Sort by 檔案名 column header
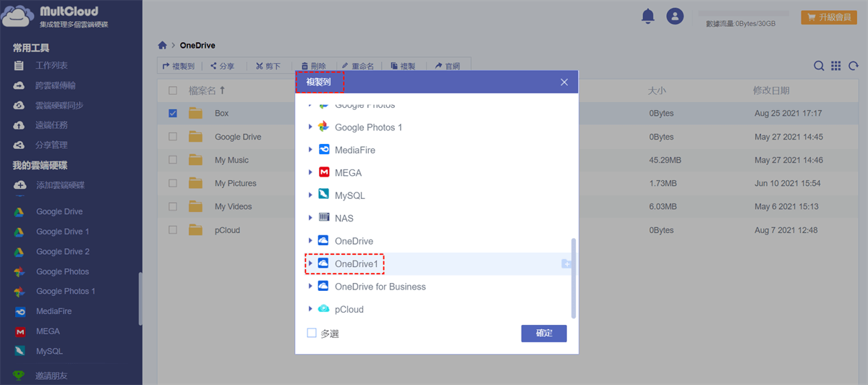The height and width of the screenshot is (385, 868). point(207,90)
